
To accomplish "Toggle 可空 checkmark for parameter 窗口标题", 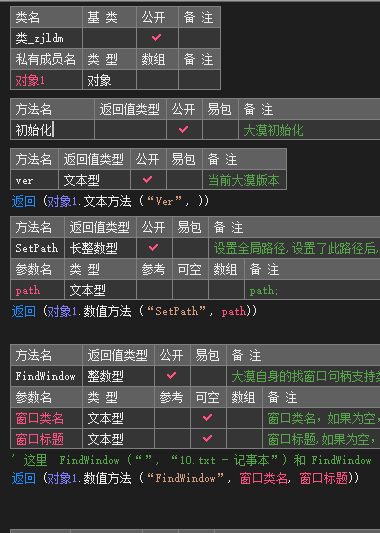I will point(208,439).
